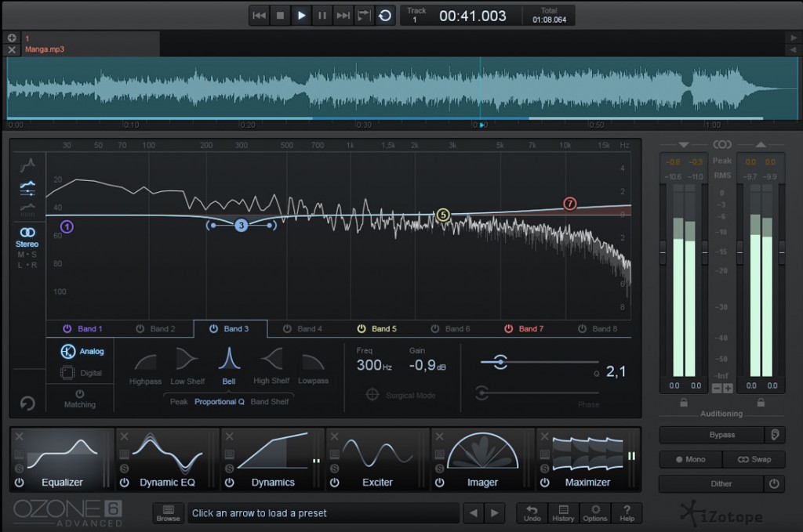Undo the last change
The width and height of the screenshot is (803, 532).
point(532,513)
